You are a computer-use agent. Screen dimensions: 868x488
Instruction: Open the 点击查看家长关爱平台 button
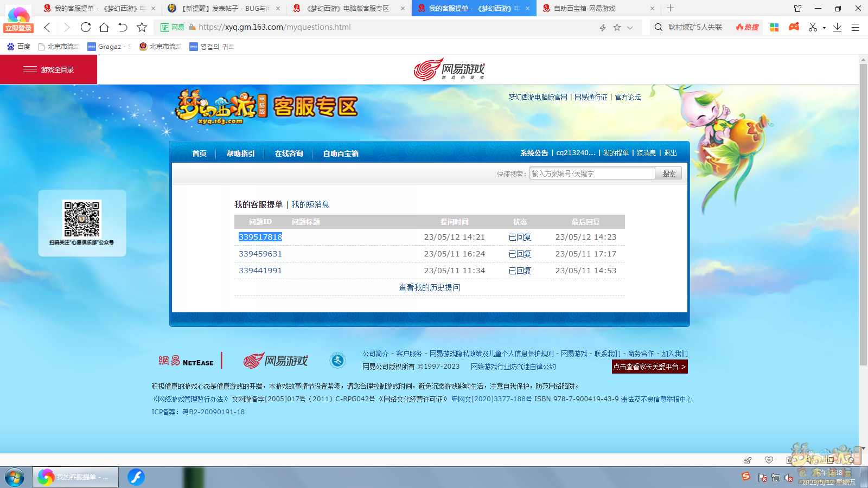(649, 367)
